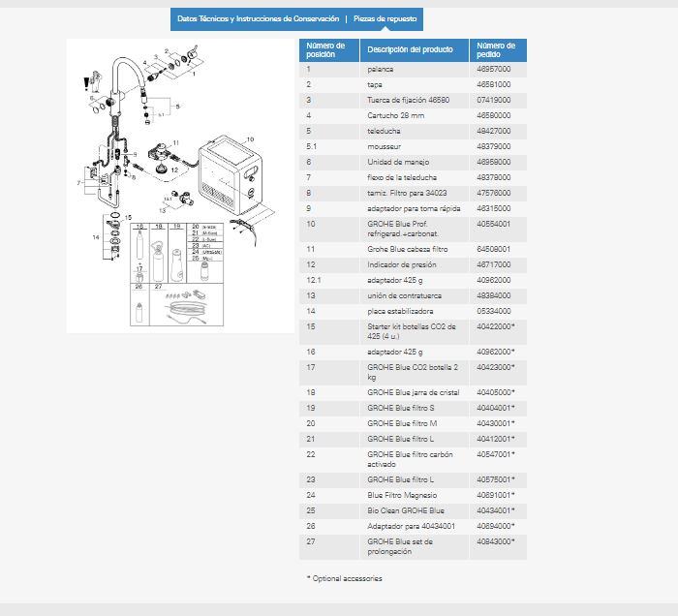Image resolution: width=678 pixels, height=616 pixels.
Task: Select order number 40691001* cell
Action: [498, 495]
